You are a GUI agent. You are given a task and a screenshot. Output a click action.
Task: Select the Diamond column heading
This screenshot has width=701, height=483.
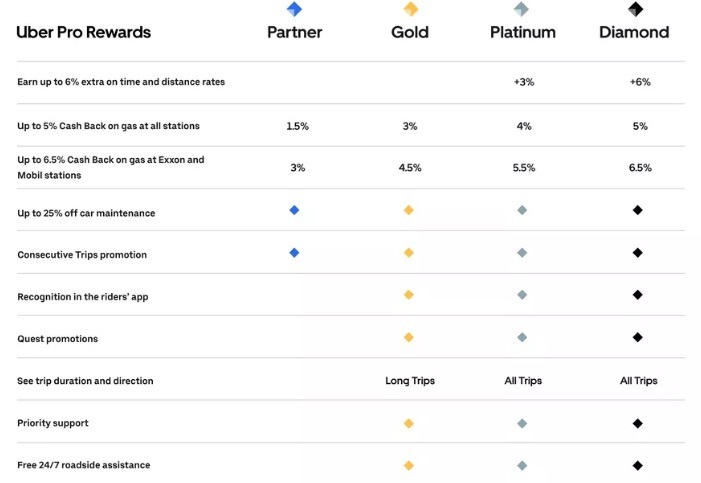click(634, 32)
